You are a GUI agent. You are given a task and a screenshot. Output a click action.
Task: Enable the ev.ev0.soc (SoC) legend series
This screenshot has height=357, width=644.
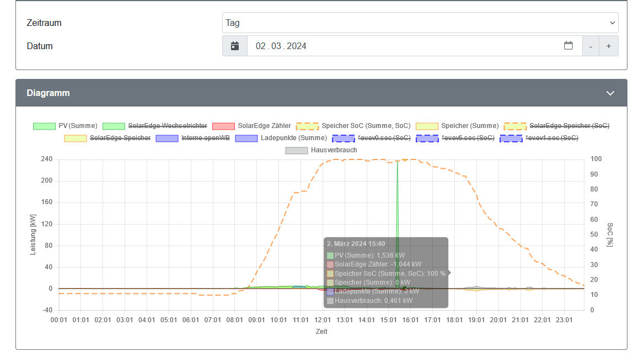[384, 138]
